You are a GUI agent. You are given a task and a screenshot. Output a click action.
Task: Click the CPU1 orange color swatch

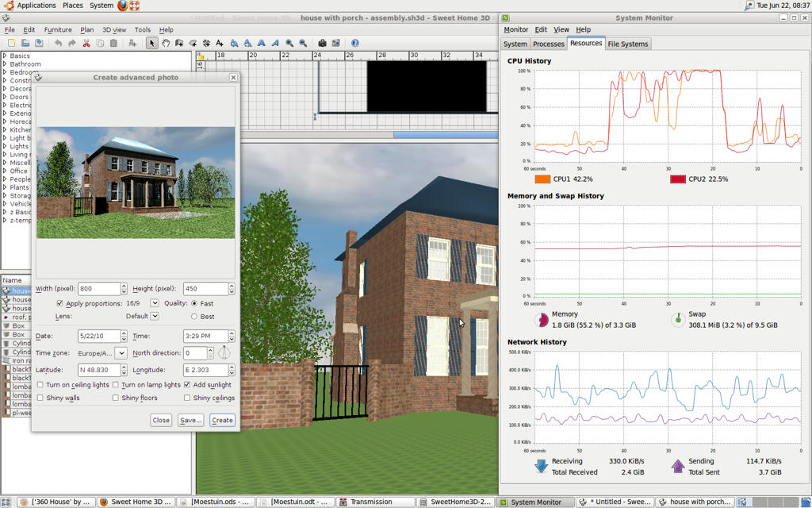point(542,179)
